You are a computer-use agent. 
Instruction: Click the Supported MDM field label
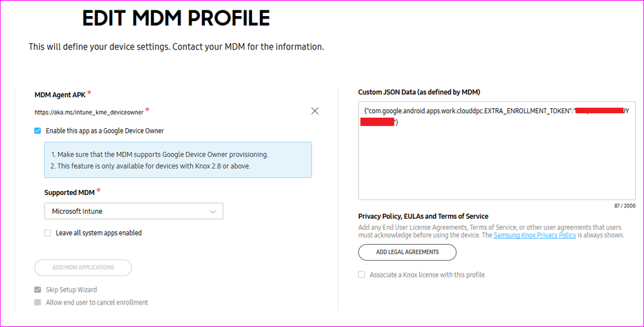pyautogui.click(x=69, y=192)
